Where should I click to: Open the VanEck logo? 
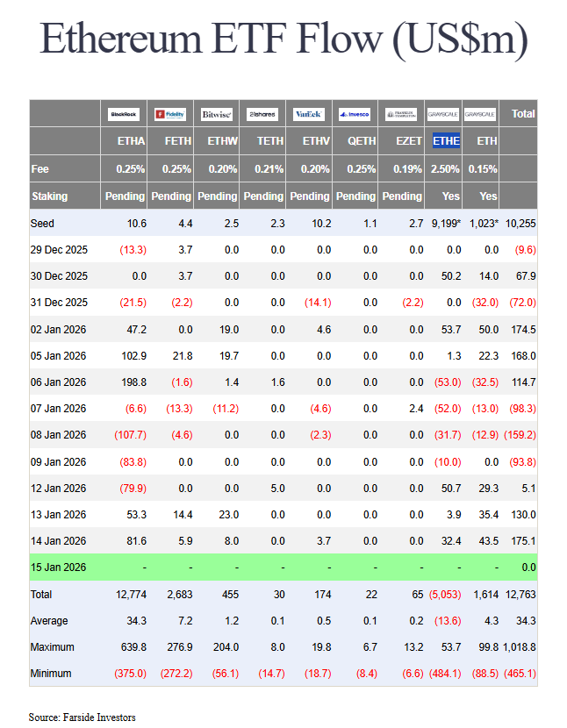point(308,114)
